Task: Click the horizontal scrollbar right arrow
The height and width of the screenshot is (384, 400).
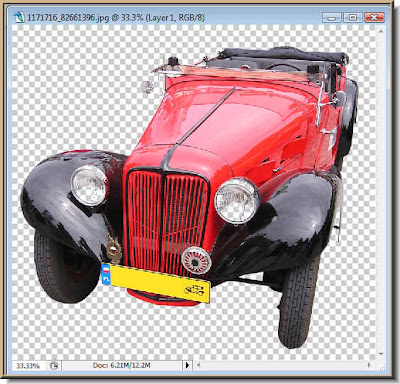Action: [370, 365]
